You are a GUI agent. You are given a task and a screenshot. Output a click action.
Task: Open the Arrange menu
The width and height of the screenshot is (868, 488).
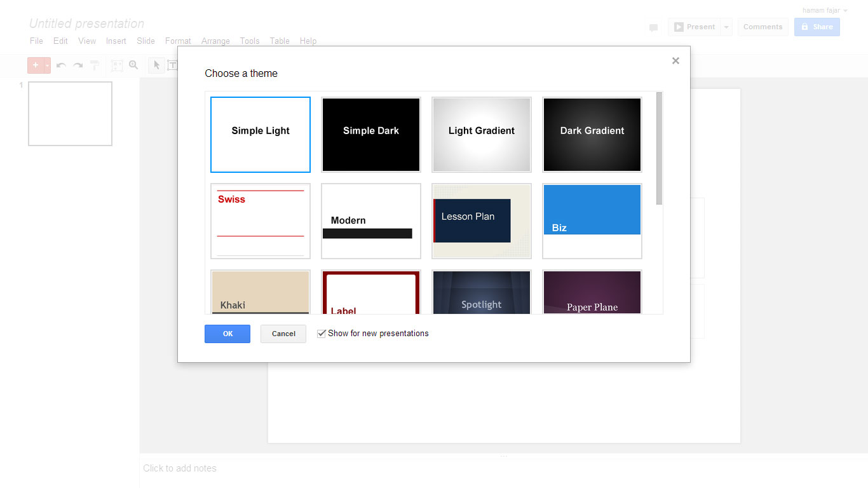tap(215, 41)
